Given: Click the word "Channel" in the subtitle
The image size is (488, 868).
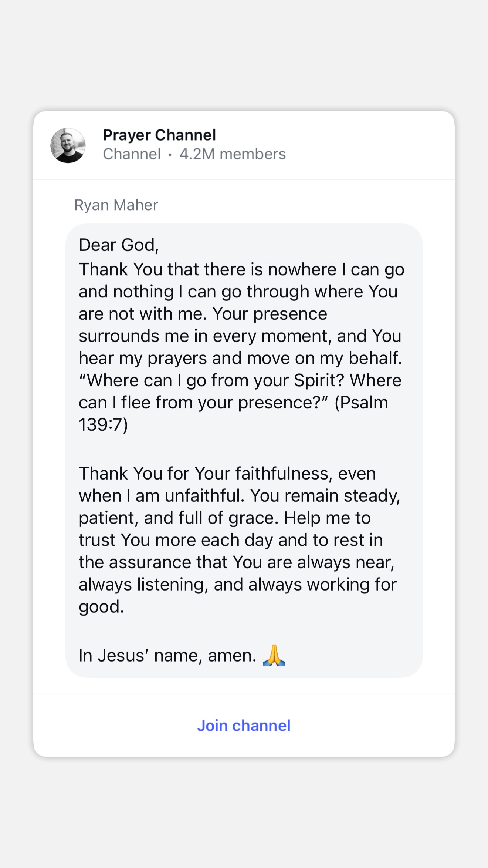Looking at the screenshot, I should tap(132, 154).
